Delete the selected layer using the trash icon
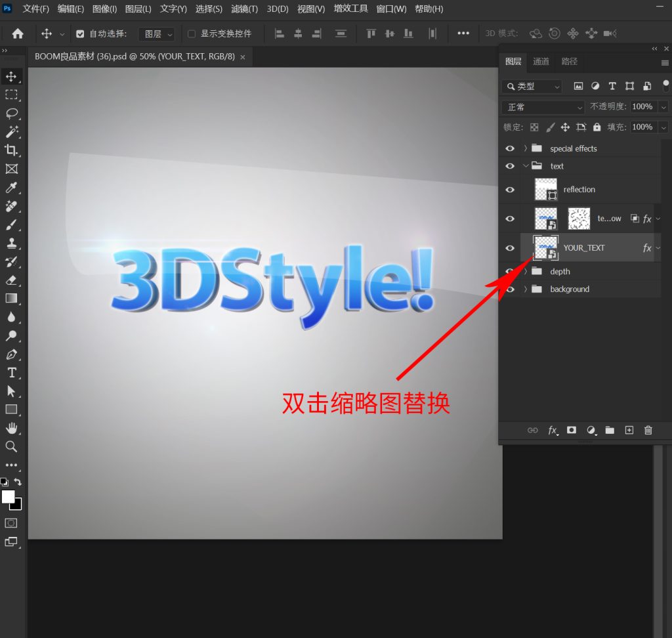Image resolution: width=672 pixels, height=638 pixels. click(648, 430)
